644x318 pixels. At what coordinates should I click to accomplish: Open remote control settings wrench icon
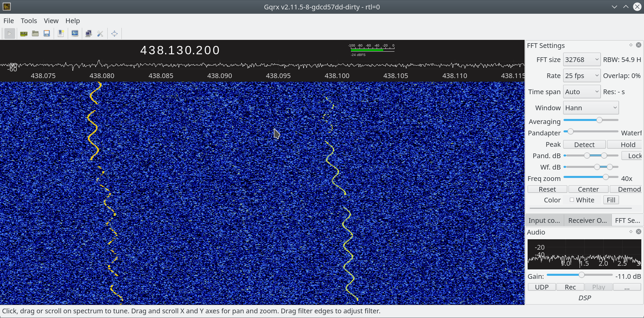point(100,34)
